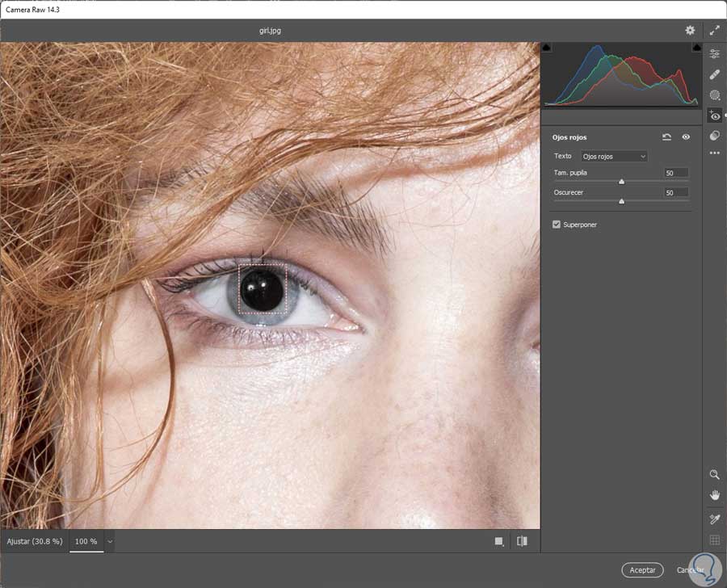Select the Spot Removal bandage tool
Screen dimensions: 727x588
(x=714, y=74)
